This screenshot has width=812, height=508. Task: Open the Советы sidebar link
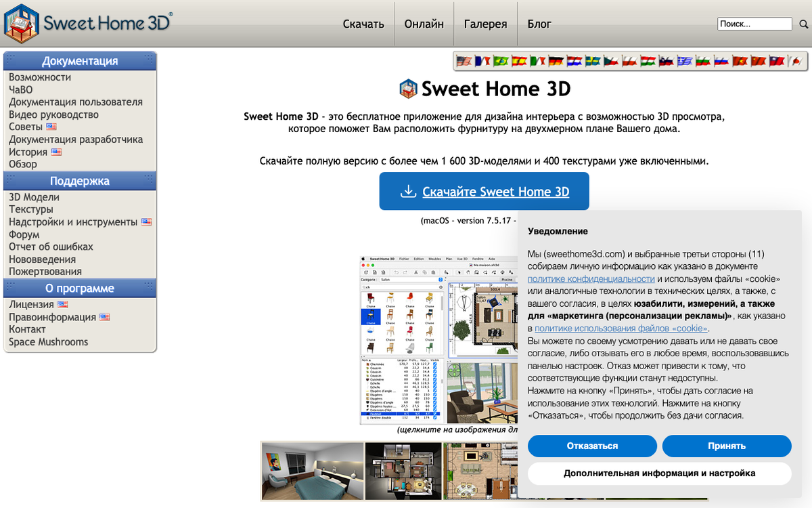coord(26,127)
